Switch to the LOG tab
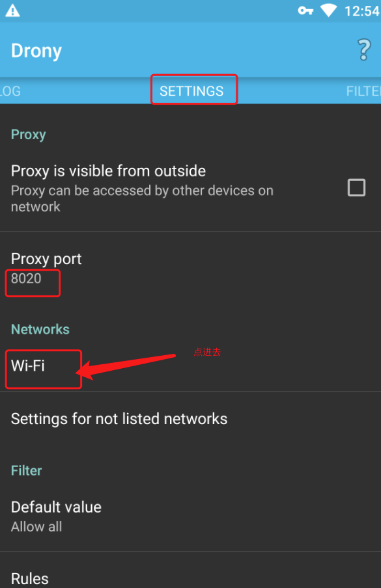Screen dimensions: 381x588 9,91
